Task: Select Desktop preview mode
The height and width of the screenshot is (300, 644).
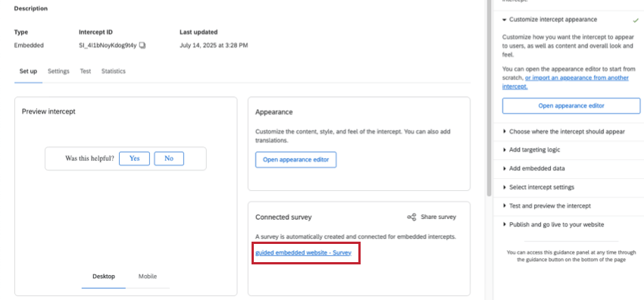Action: [104, 277]
